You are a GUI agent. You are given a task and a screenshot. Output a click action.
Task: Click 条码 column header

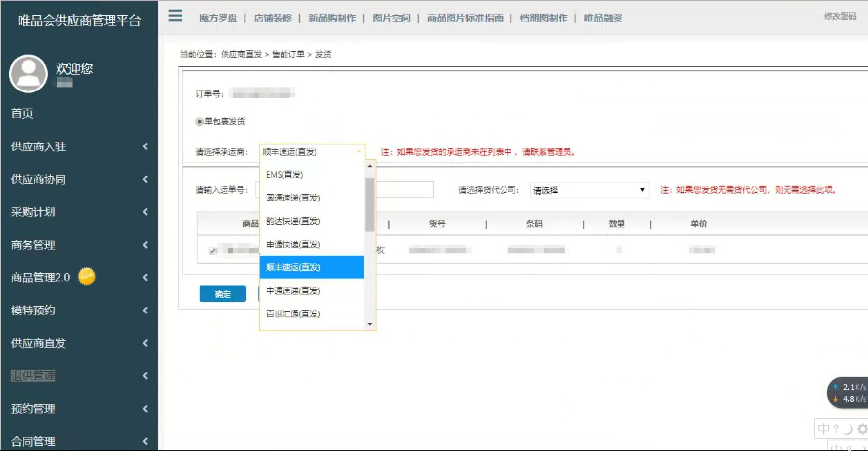pyautogui.click(x=534, y=224)
